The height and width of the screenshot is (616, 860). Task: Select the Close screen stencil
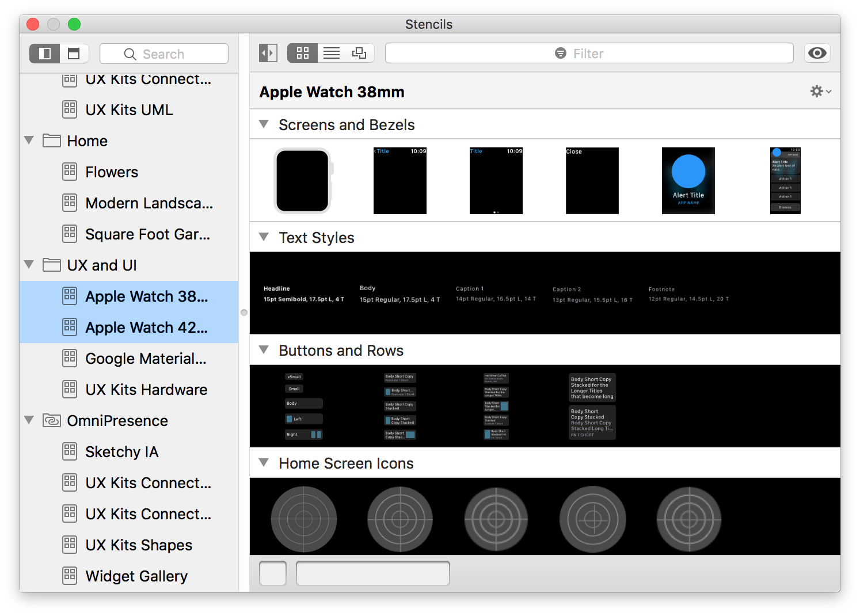[592, 181]
